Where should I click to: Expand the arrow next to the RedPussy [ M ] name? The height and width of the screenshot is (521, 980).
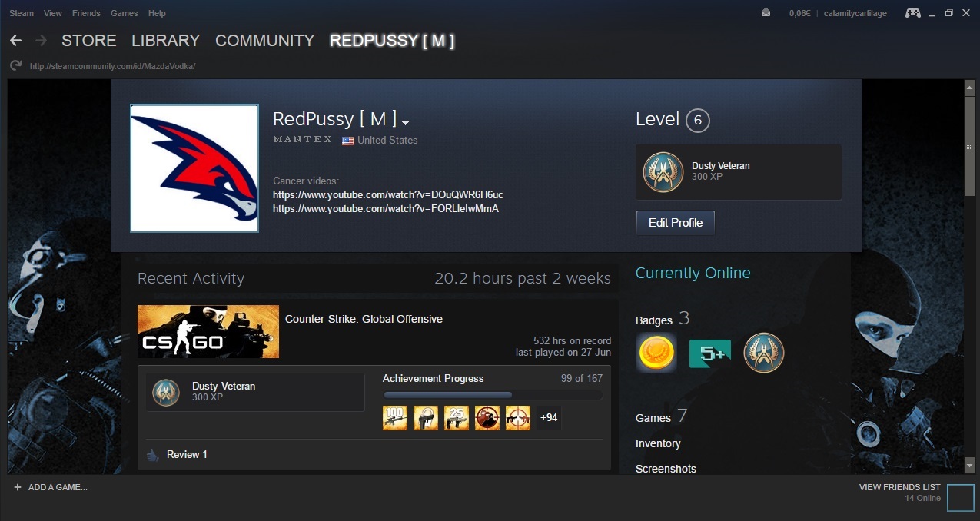(405, 123)
